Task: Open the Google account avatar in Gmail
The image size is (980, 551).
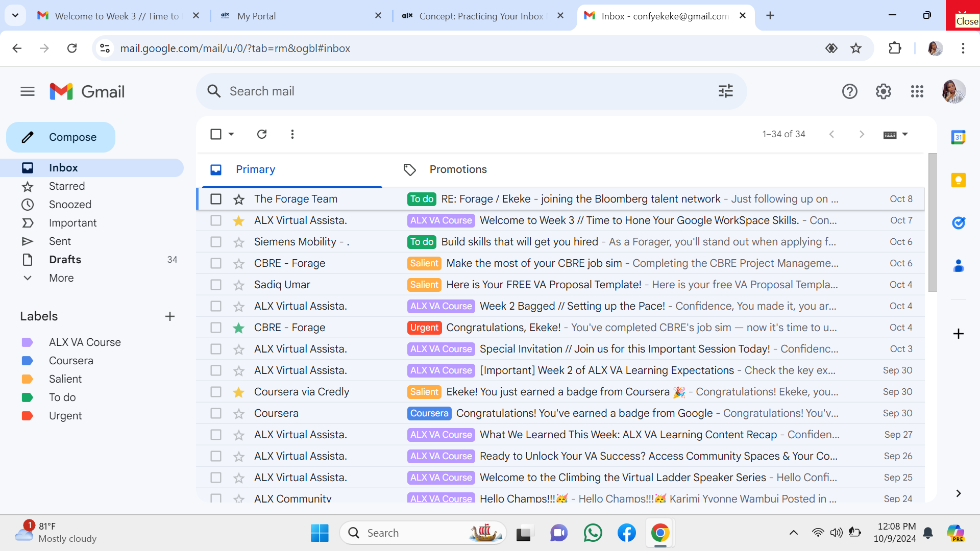Action: [953, 91]
